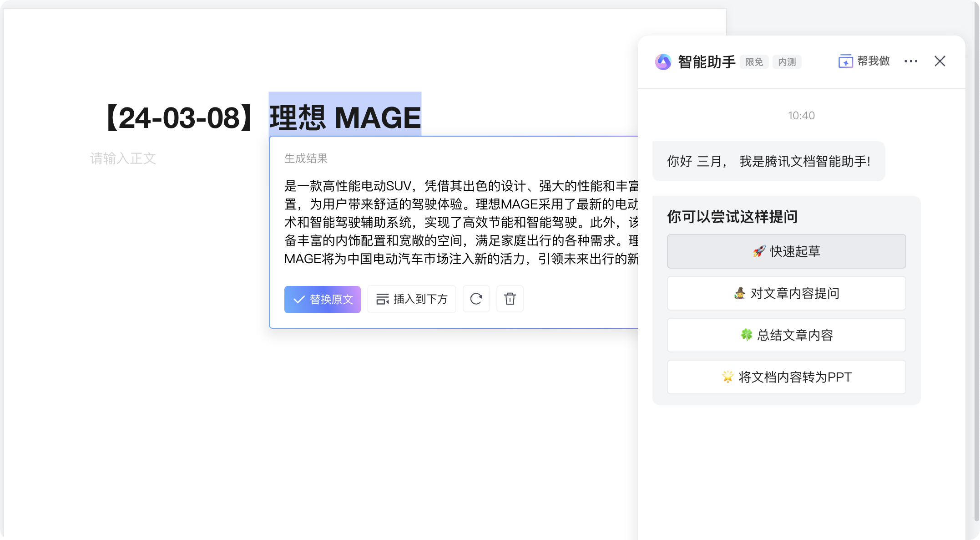
Task: Open the three-dot more options menu
Action: (x=911, y=61)
